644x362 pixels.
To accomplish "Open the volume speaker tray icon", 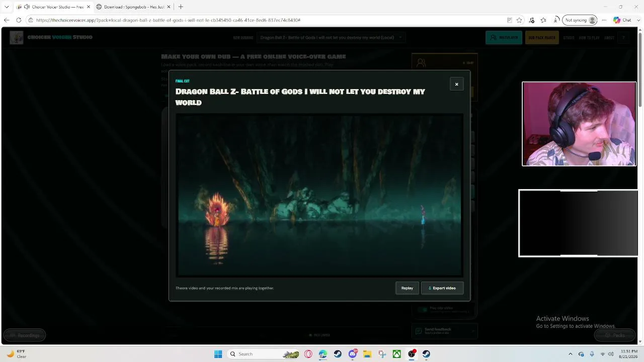I will 611,354.
